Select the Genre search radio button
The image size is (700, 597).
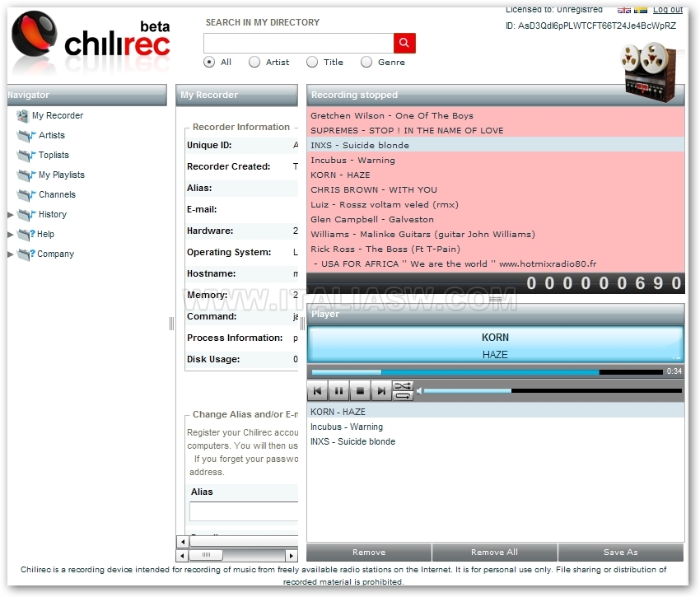coord(366,62)
